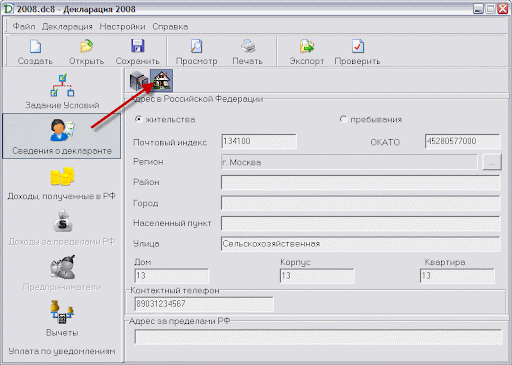This screenshot has width=512, height=365.
Task: Close the Декларация 2008 window
Action: (503, 9)
